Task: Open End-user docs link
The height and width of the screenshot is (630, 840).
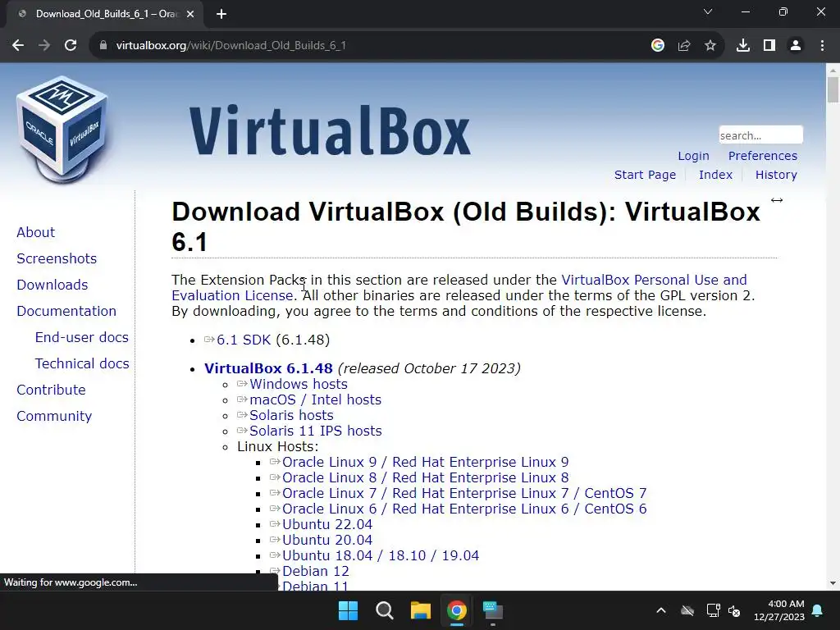Action: point(81,337)
